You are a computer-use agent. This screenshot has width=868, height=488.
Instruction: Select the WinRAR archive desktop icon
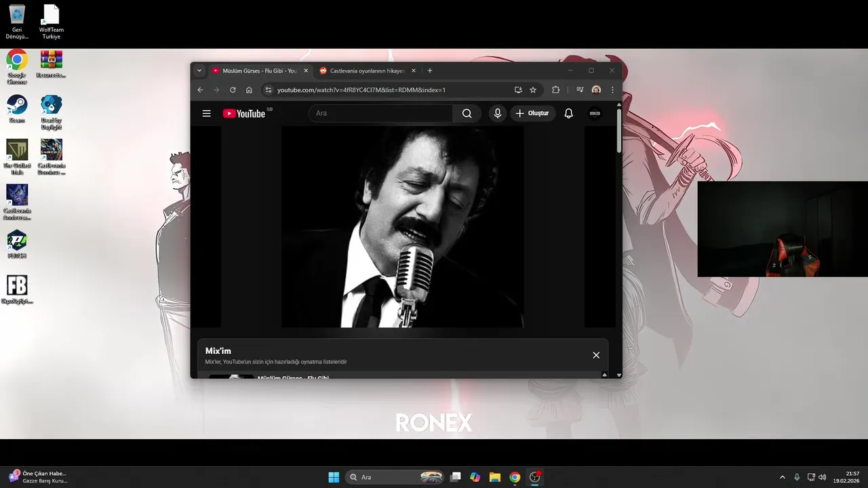51,64
